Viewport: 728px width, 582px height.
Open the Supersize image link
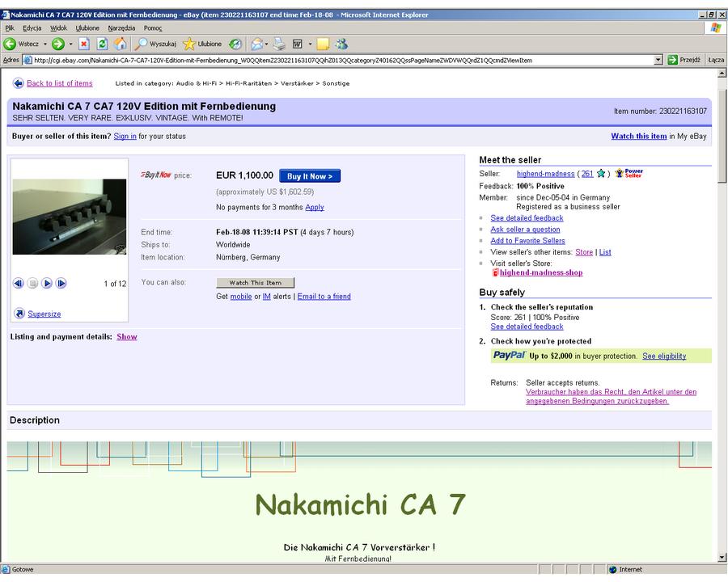point(44,314)
